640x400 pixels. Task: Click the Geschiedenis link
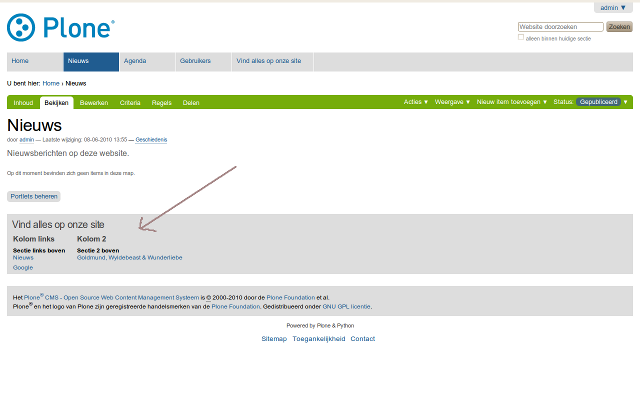pyautogui.click(x=152, y=139)
